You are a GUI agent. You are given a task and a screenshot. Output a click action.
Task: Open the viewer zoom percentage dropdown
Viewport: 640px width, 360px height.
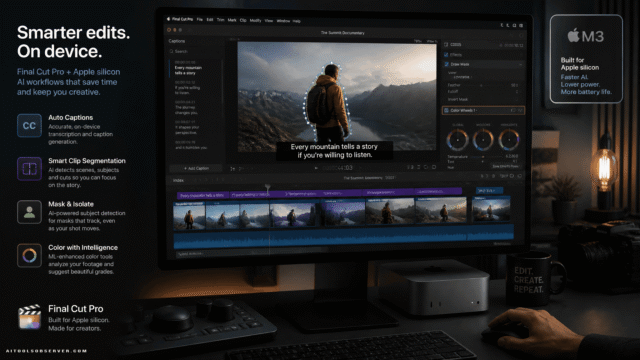coord(418,41)
